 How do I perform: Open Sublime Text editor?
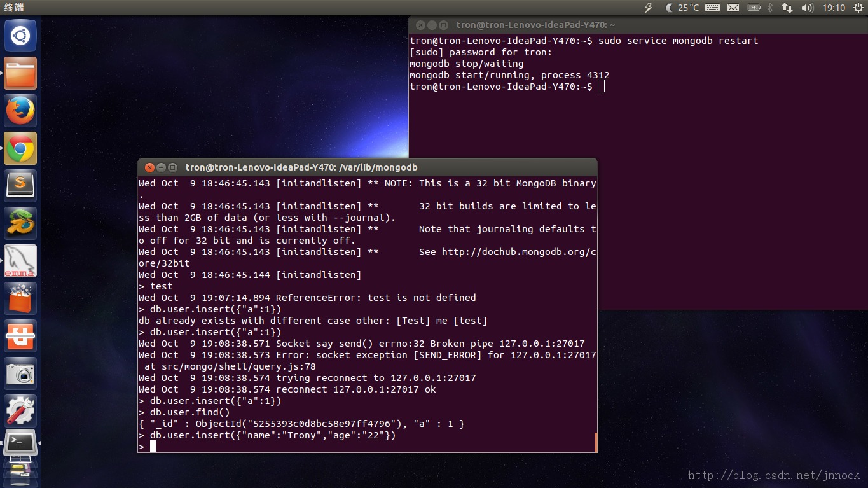(20, 186)
